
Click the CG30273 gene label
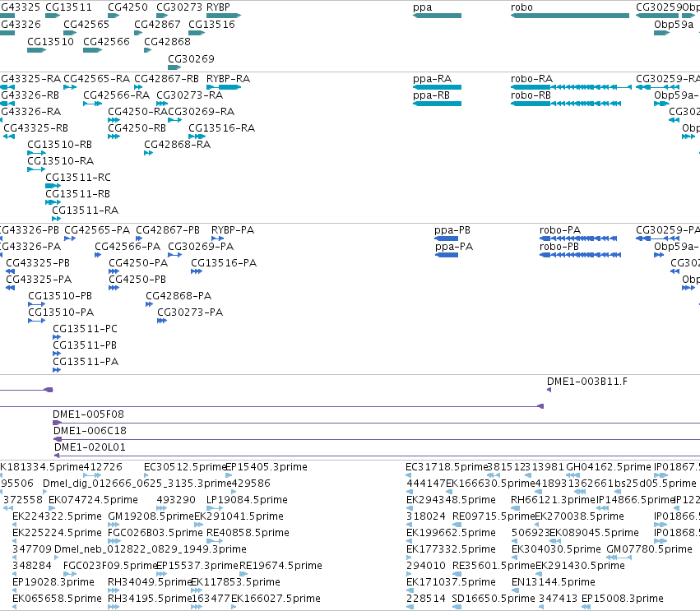click(179, 7)
